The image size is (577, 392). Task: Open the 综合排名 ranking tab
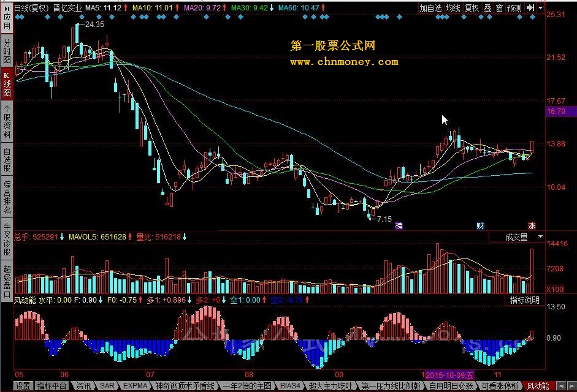[x=7, y=197]
